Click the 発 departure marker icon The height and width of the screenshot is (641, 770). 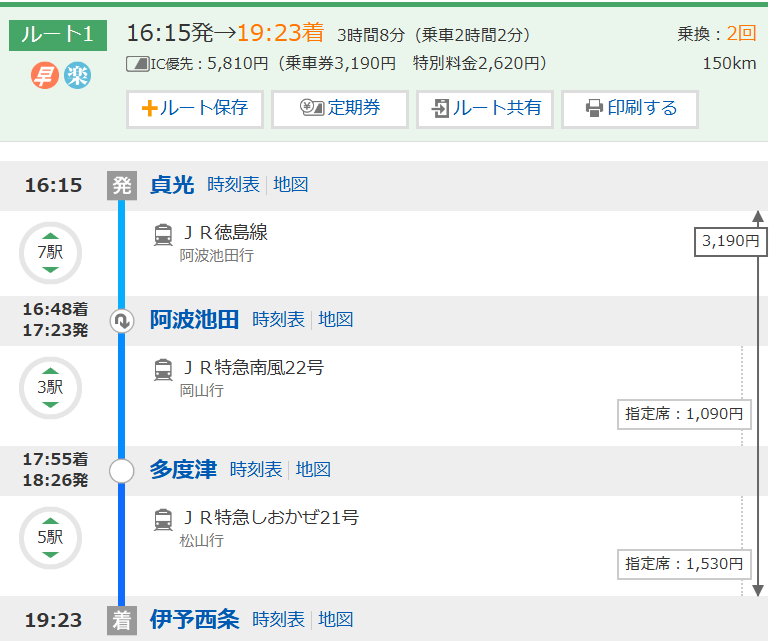point(122,186)
